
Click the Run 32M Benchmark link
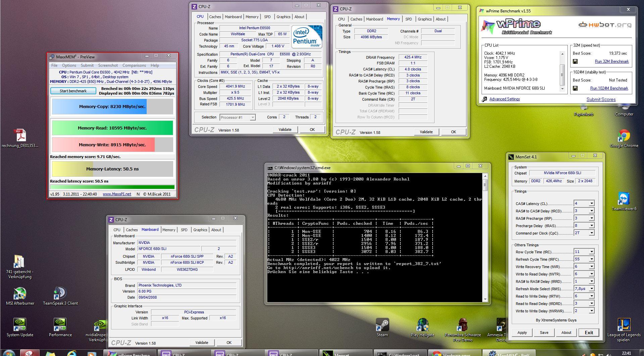pos(611,61)
